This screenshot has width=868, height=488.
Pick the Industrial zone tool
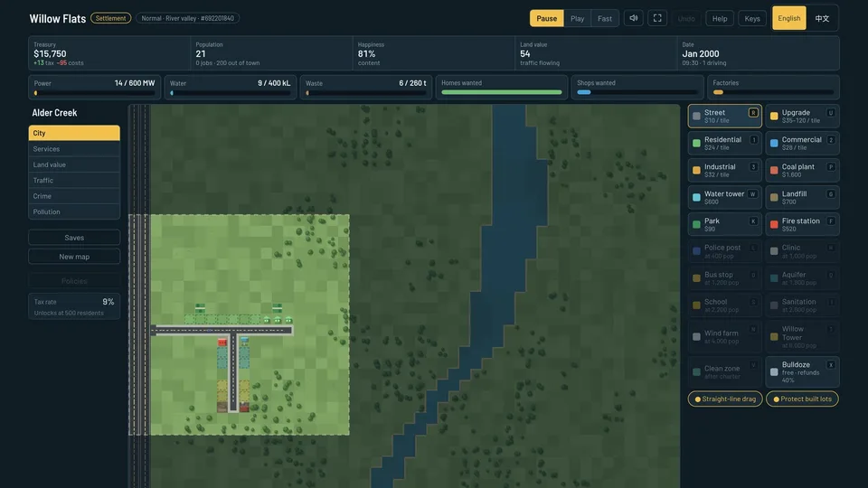[724, 170]
